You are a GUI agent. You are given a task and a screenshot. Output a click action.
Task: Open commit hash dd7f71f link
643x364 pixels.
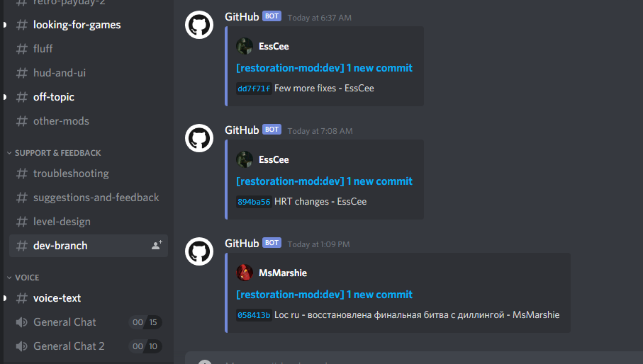pyautogui.click(x=254, y=89)
